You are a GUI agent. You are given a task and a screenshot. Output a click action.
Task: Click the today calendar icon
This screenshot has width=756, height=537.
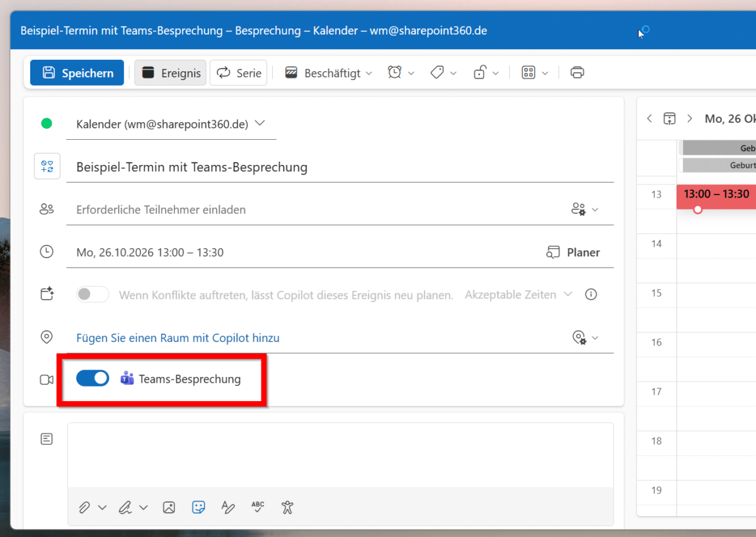(670, 118)
